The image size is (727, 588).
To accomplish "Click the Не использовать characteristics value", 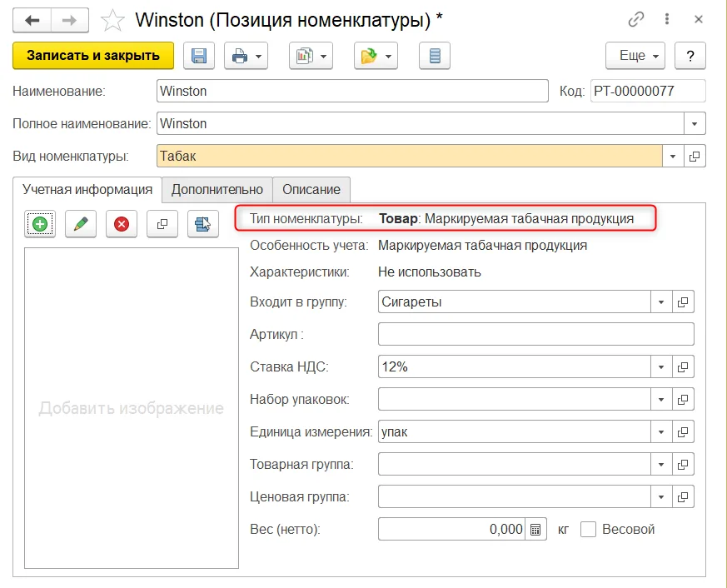I will 430,272.
